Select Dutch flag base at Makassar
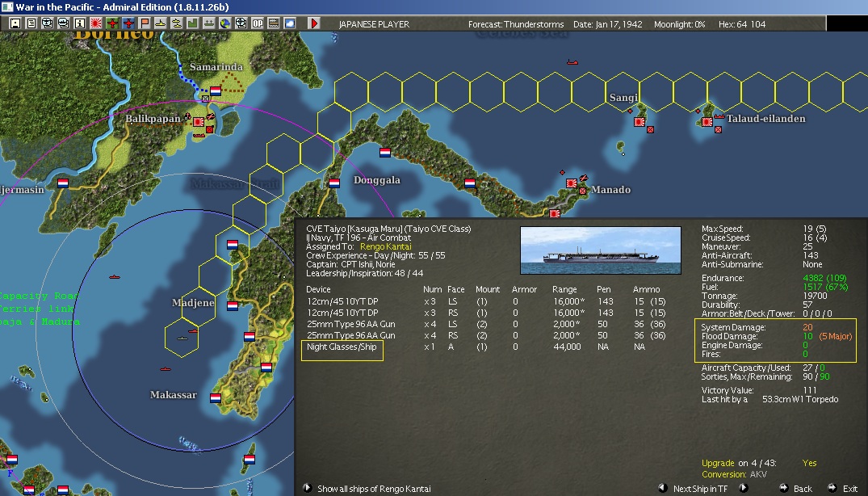 click(x=216, y=397)
